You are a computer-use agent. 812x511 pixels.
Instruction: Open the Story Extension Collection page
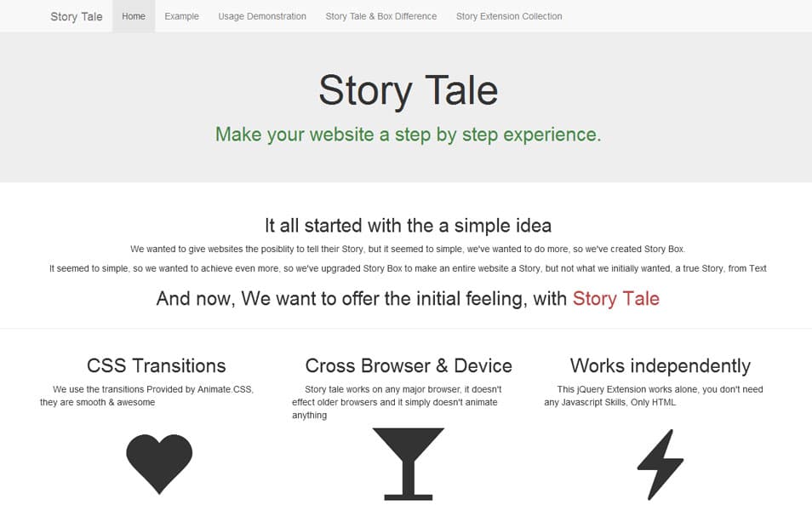click(x=508, y=15)
